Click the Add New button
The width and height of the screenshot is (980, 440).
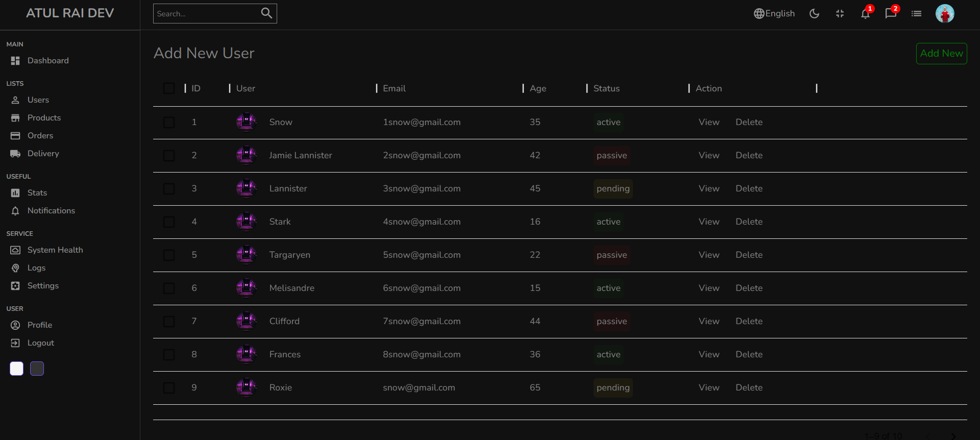click(x=941, y=54)
